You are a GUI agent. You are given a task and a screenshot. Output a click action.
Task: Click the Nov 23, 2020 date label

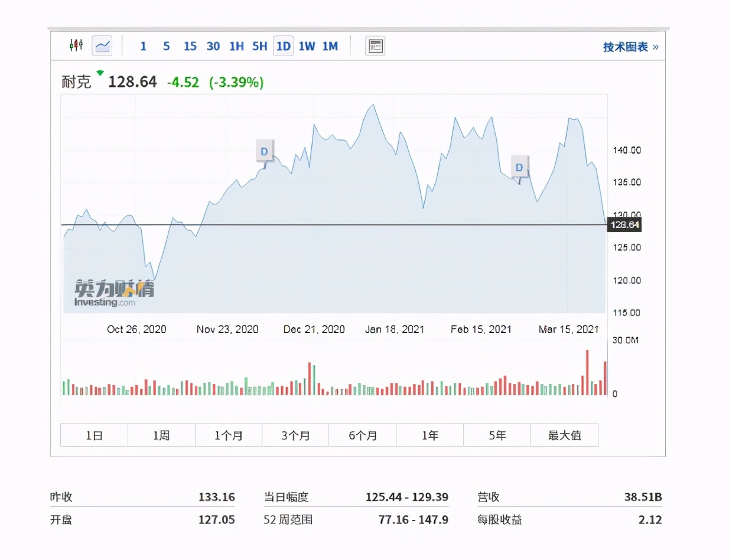tap(227, 330)
